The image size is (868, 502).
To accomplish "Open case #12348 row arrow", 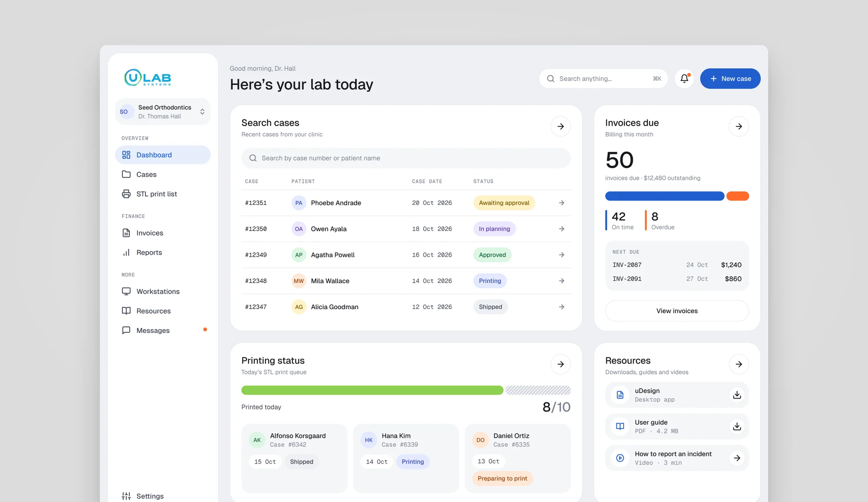I will point(561,281).
